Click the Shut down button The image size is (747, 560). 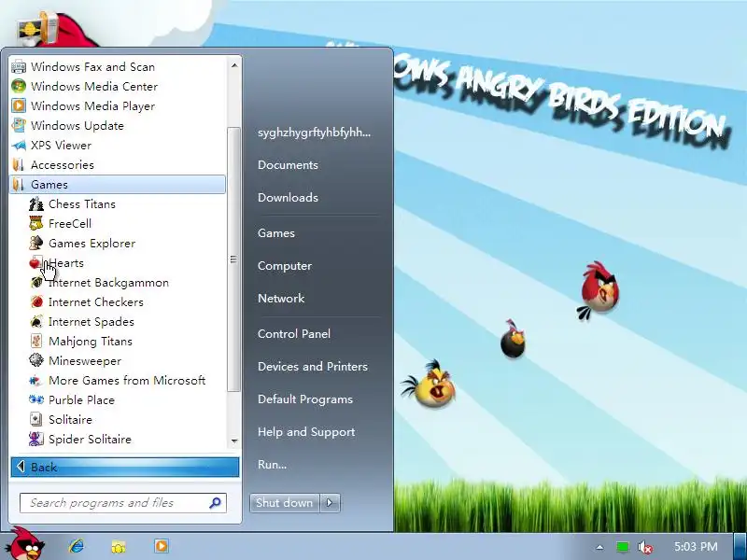coord(285,502)
